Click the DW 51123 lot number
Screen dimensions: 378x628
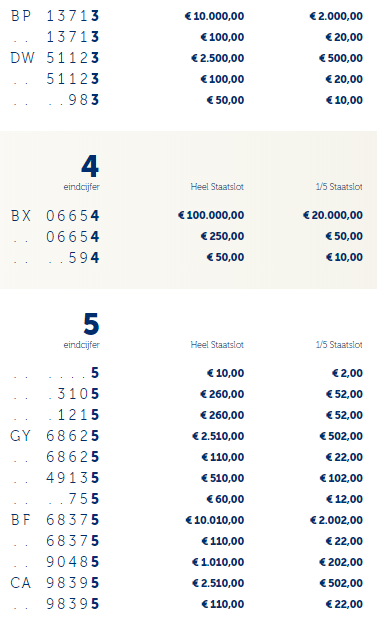[55, 58]
